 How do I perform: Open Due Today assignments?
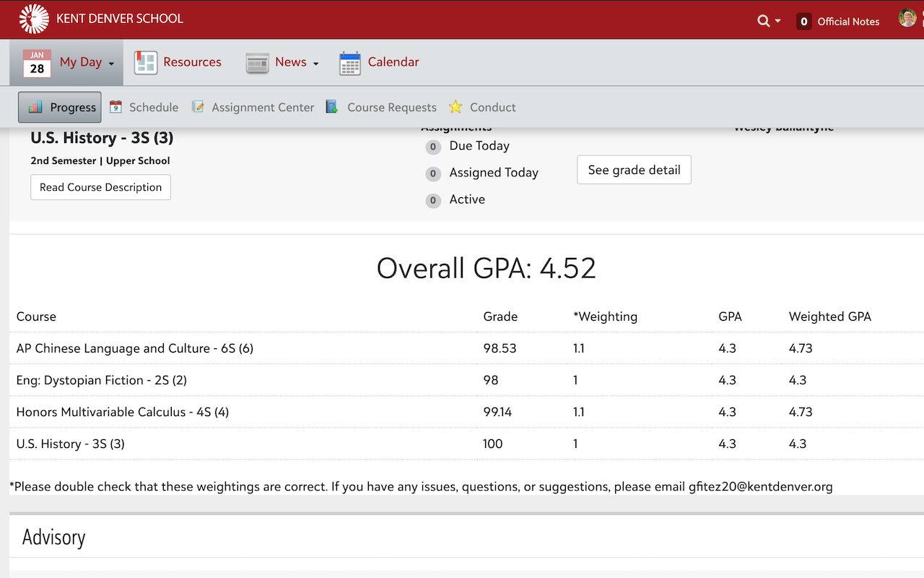[x=479, y=146]
